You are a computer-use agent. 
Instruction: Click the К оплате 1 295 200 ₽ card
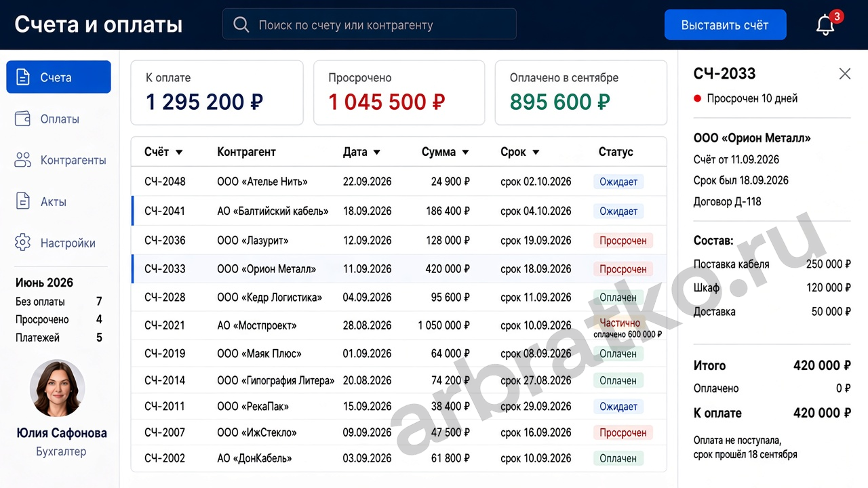[x=217, y=93]
